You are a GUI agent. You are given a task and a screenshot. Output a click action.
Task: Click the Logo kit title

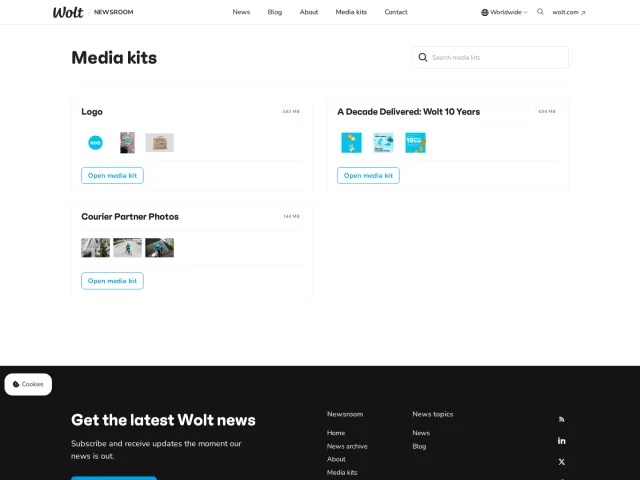[x=92, y=112]
